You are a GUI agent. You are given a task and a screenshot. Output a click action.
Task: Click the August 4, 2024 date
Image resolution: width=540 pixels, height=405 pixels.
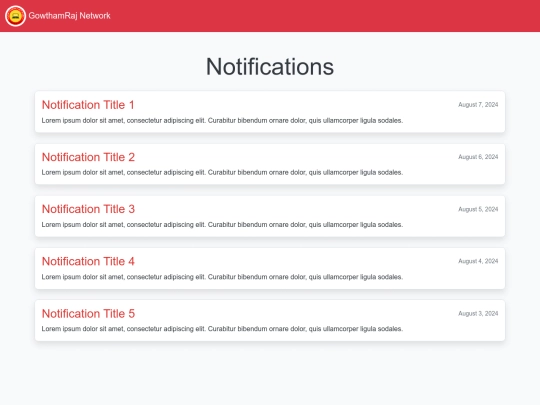(478, 261)
